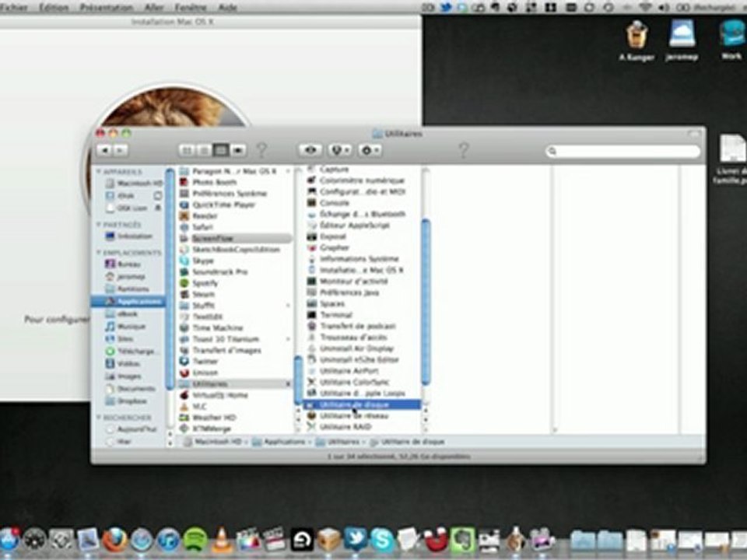Open the Aller menu
This screenshot has height=560, width=747.
(154, 7)
